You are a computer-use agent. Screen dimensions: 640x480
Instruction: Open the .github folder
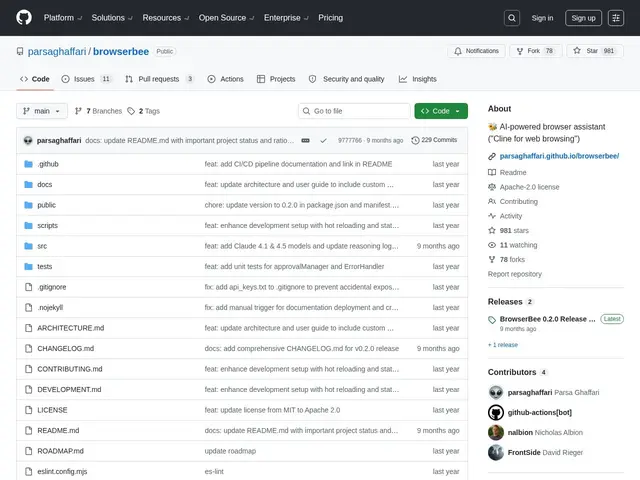point(48,164)
